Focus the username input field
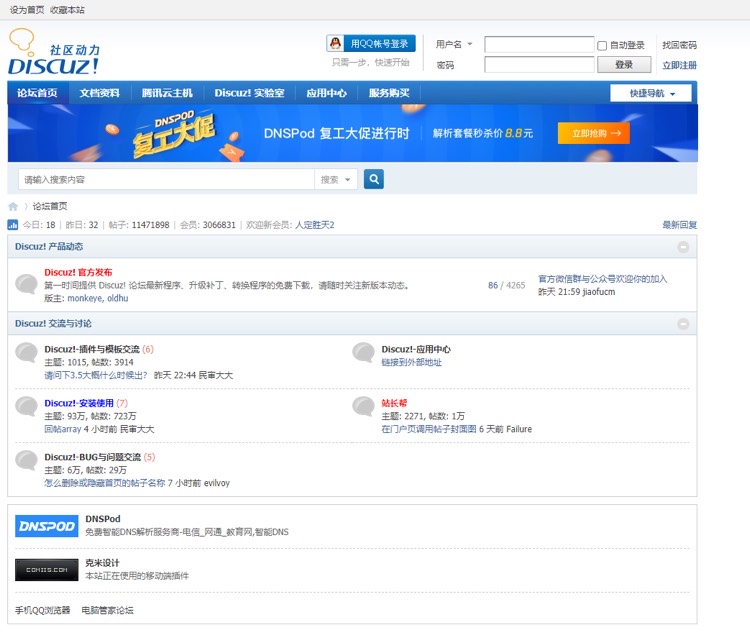750x633 pixels. (x=539, y=44)
